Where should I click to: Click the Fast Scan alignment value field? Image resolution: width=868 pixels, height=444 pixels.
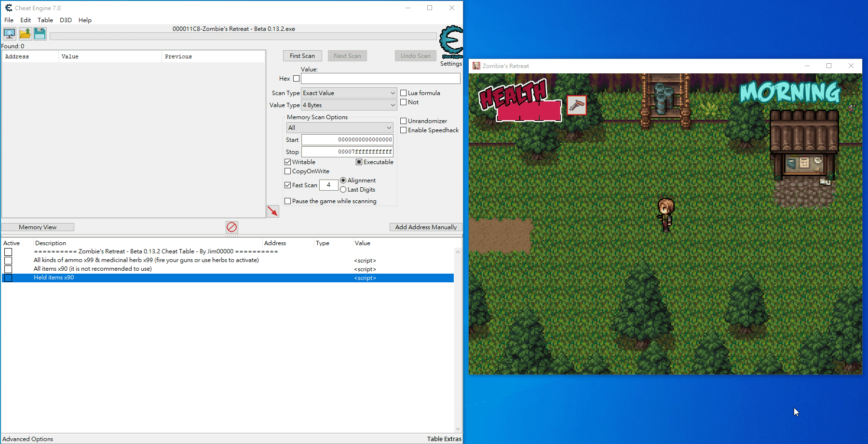328,185
